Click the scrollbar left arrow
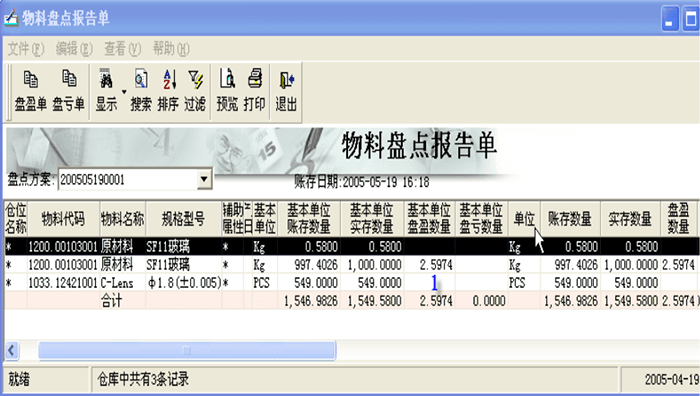The width and height of the screenshot is (700, 396). point(12,350)
